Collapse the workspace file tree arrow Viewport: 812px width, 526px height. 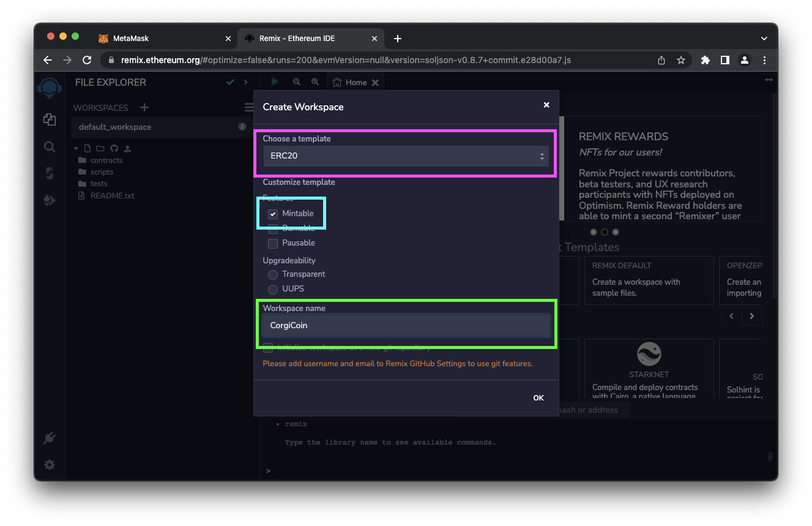coord(76,148)
